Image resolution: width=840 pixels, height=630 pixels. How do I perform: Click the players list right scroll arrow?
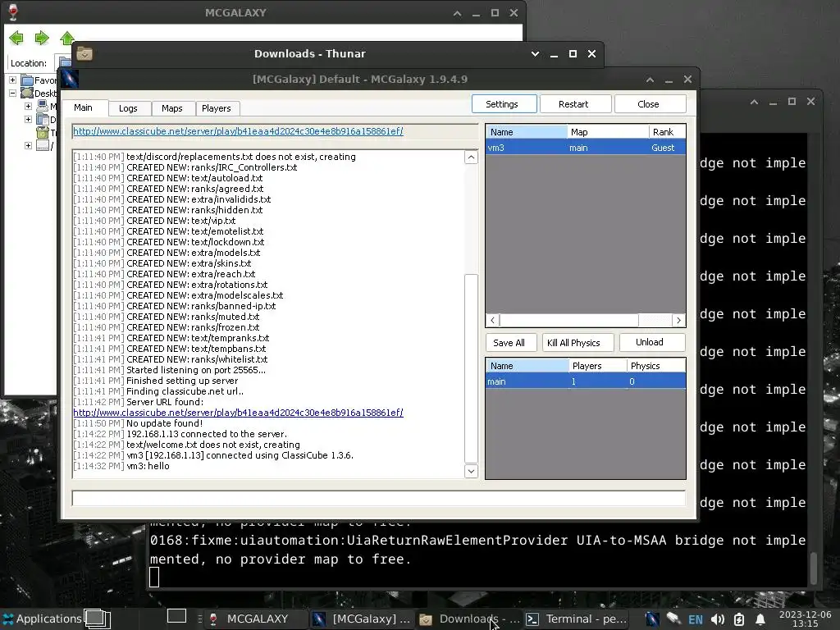tap(678, 321)
